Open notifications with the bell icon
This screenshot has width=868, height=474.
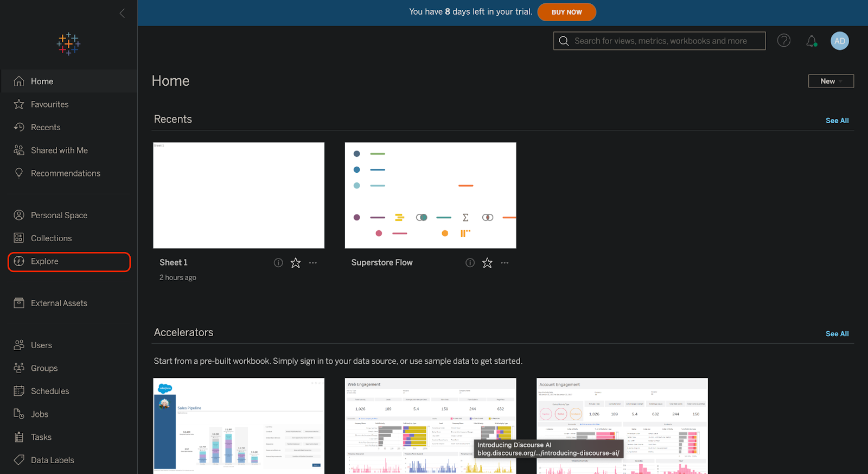(x=812, y=41)
